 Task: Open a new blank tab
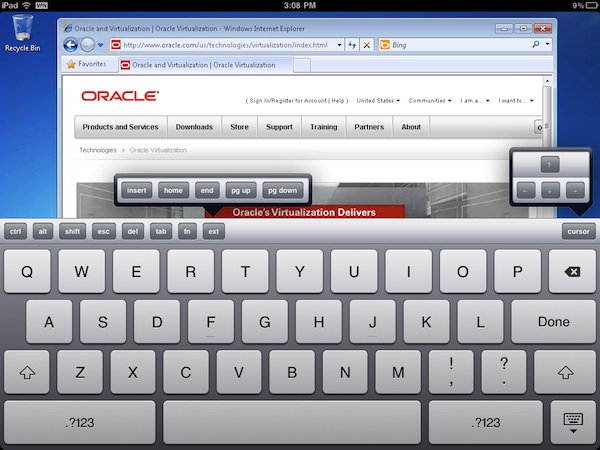(x=302, y=65)
